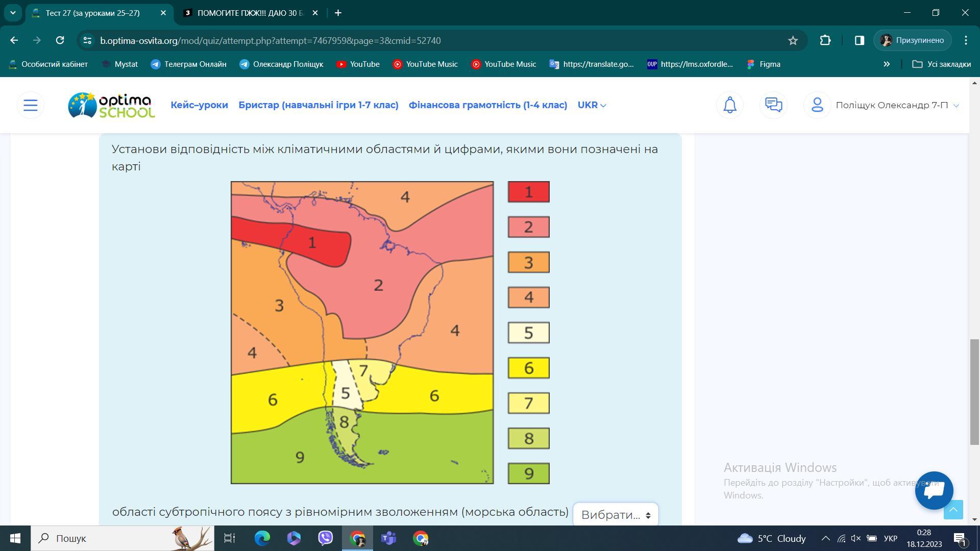The width and height of the screenshot is (980, 551).
Task: Open the browser extensions puzzle icon
Action: [825, 40]
